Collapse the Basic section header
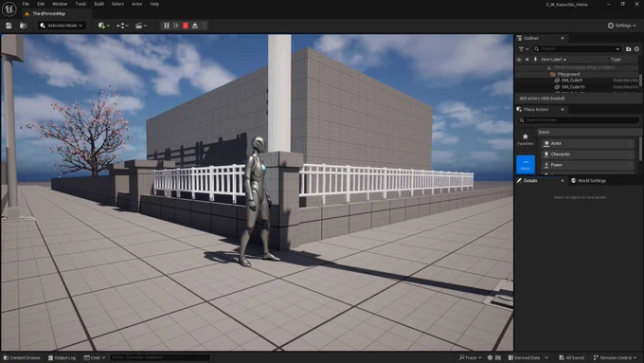The image size is (644, 363). coord(588,132)
